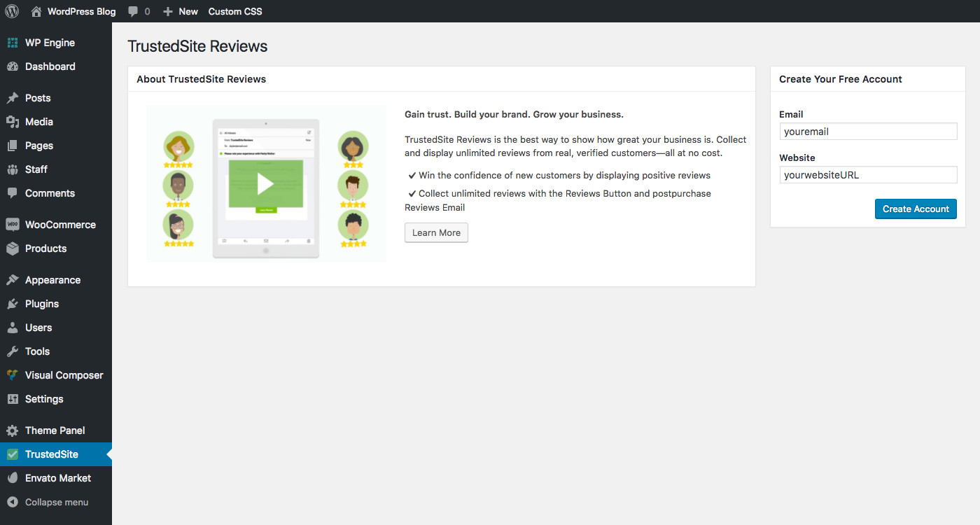The height and width of the screenshot is (525, 980).
Task: Click the Tools wrench icon
Action: pos(13,351)
